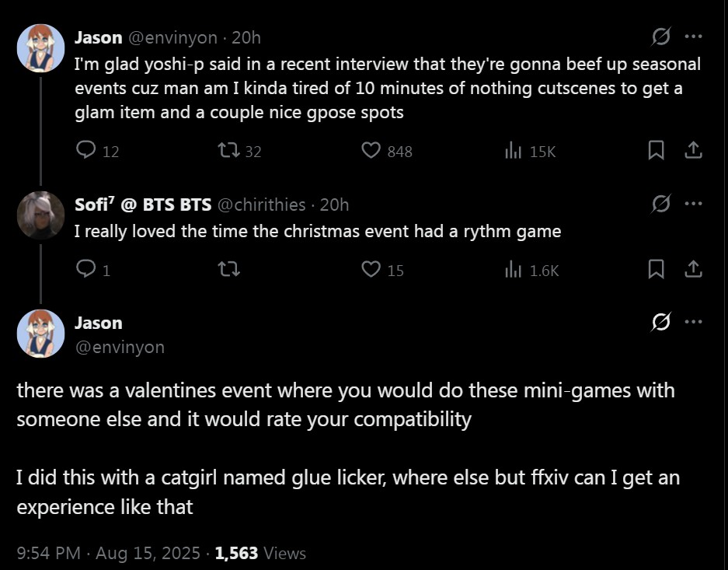728x570 pixels.
Task: Like Jason's tweet with 848 likes
Action: [x=372, y=151]
